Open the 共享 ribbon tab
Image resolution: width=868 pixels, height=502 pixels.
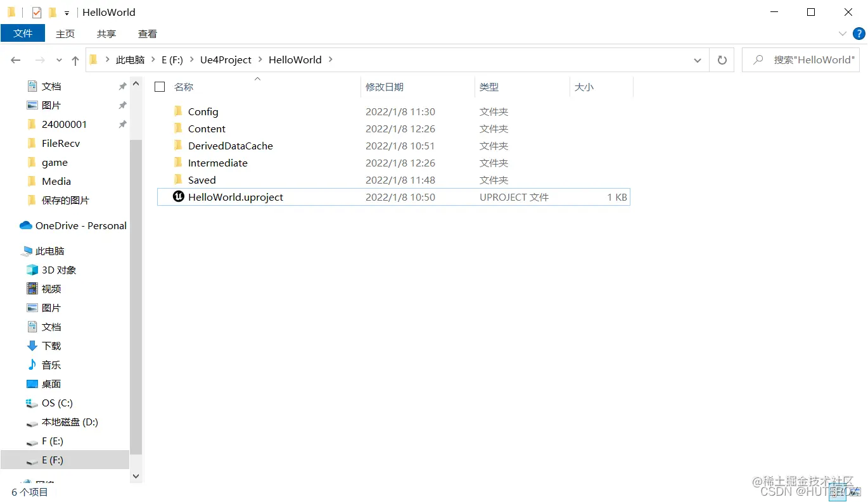click(x=106, y=34)
